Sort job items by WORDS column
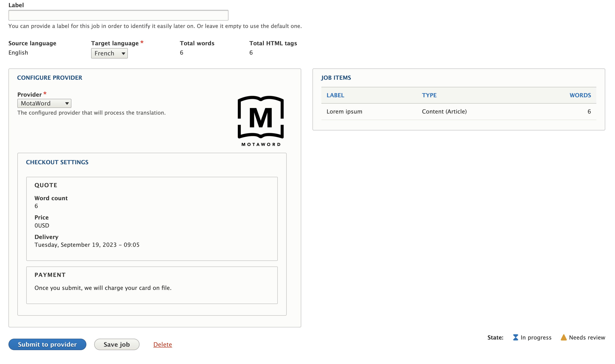615x364 pixels. 580,95
